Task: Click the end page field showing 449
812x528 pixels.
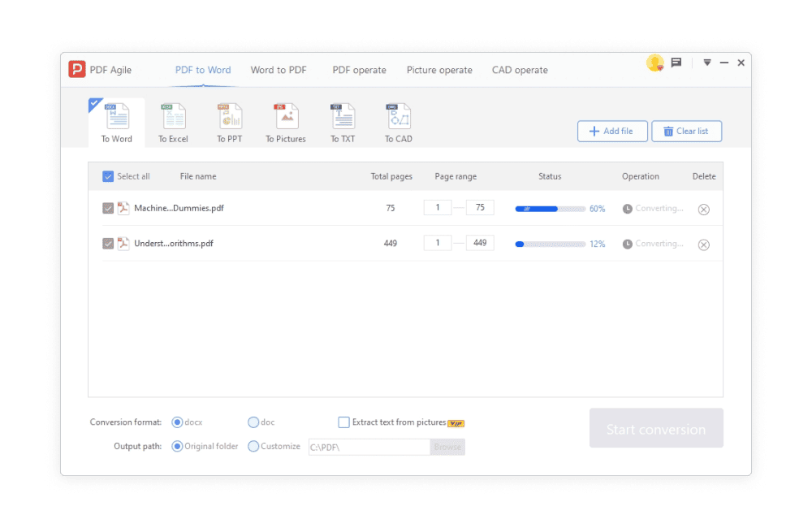Action: point(480,243)
